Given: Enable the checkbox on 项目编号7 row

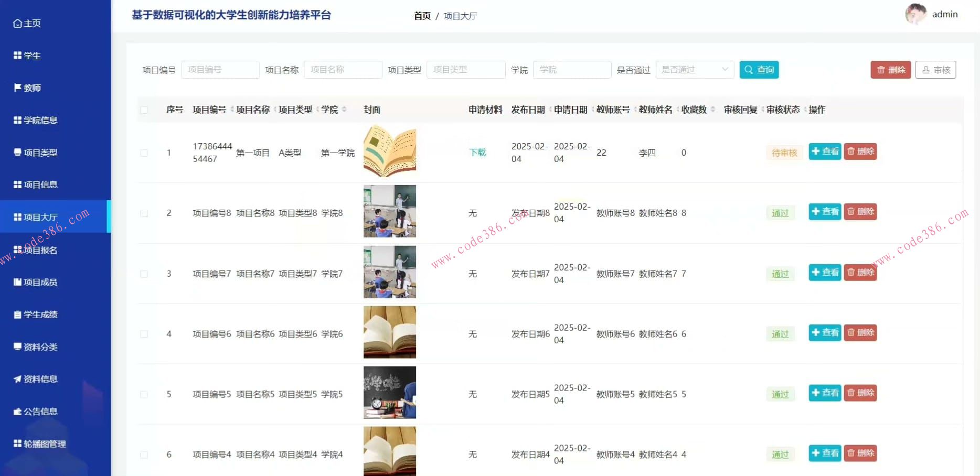Looking at the screenshot, I should coord(144,274).
